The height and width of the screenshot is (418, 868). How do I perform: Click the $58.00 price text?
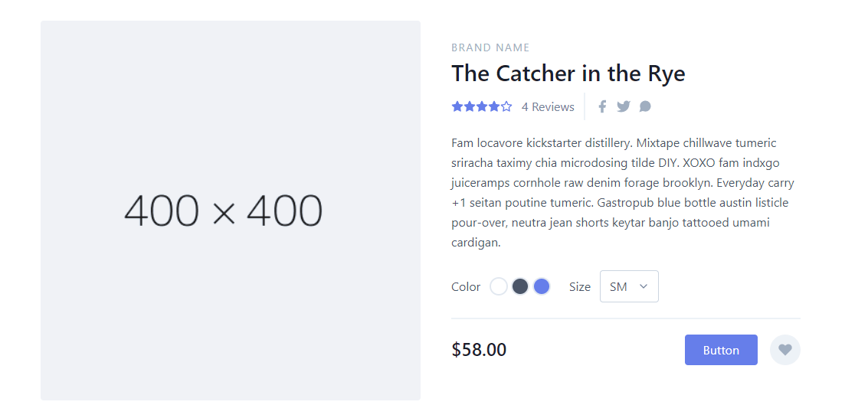tap(479, 350)
